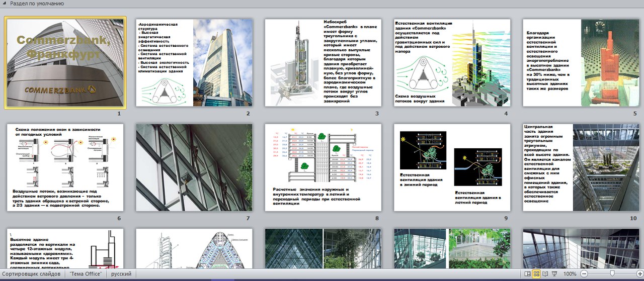Switch to Normal view icon
This screenshot has height=281, width=644.
[528, 274]
